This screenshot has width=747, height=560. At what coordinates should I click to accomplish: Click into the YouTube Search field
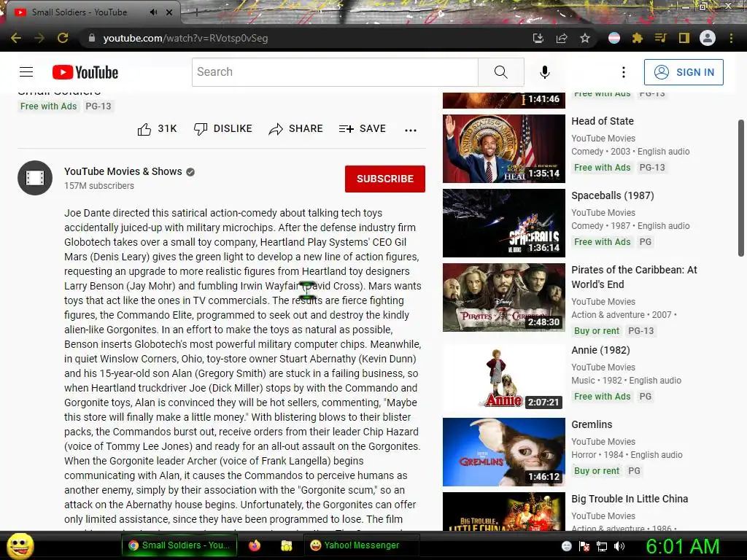(335, 72)
